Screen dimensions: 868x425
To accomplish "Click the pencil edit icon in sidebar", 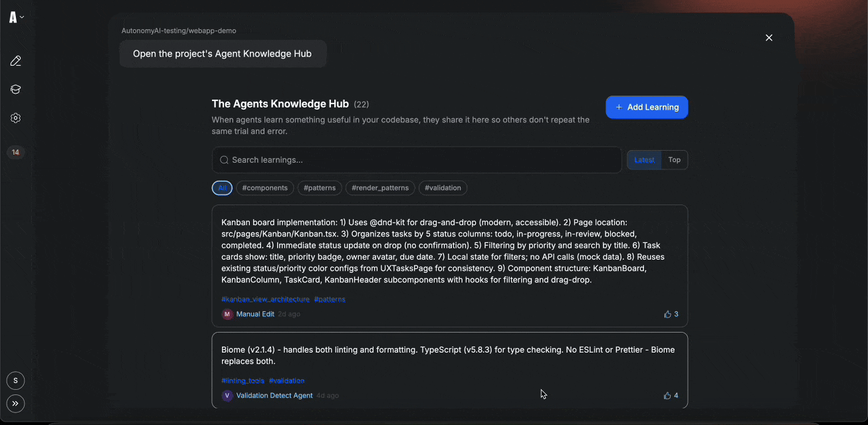I will click(x=16, y=61).
